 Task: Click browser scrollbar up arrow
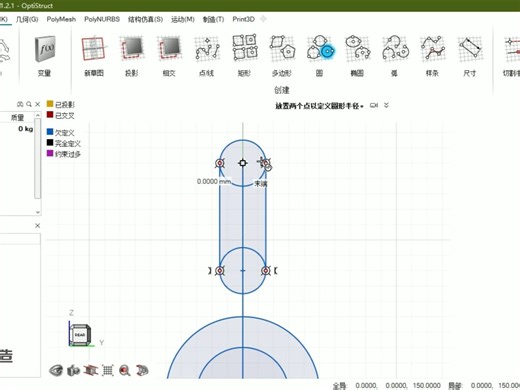pos(38,115)
